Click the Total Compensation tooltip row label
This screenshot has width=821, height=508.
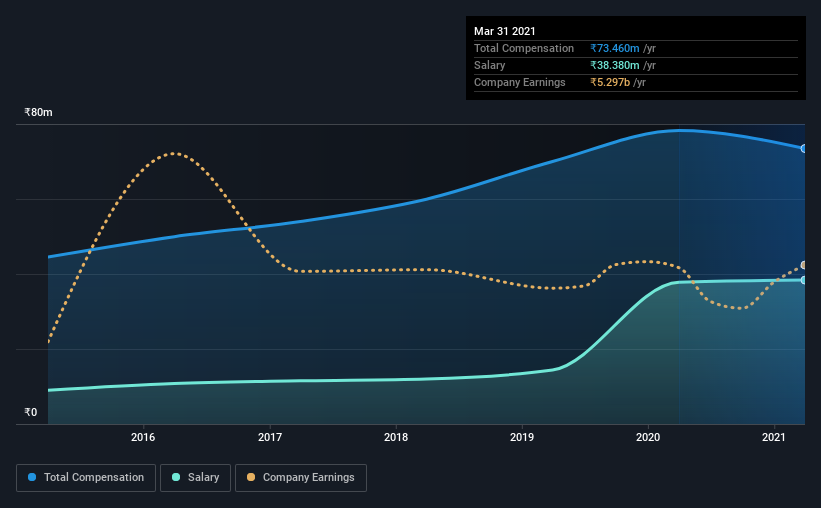click(524, 48)
